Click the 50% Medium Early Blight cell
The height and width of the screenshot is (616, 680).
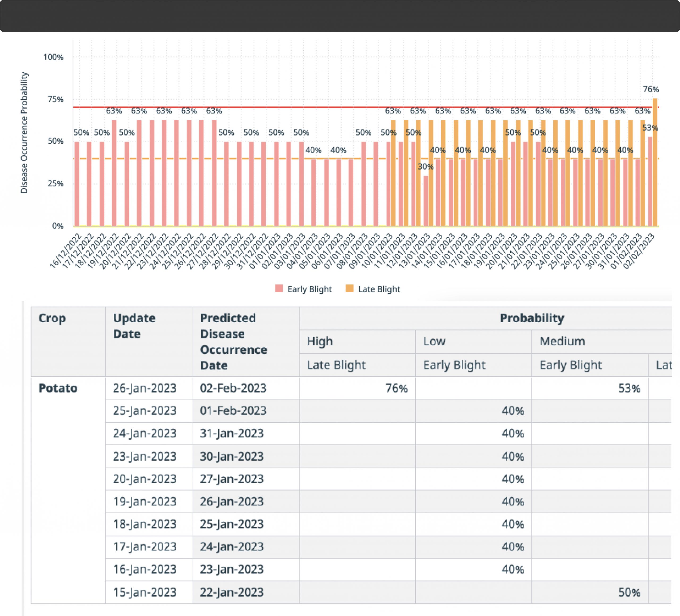(590, 592)
